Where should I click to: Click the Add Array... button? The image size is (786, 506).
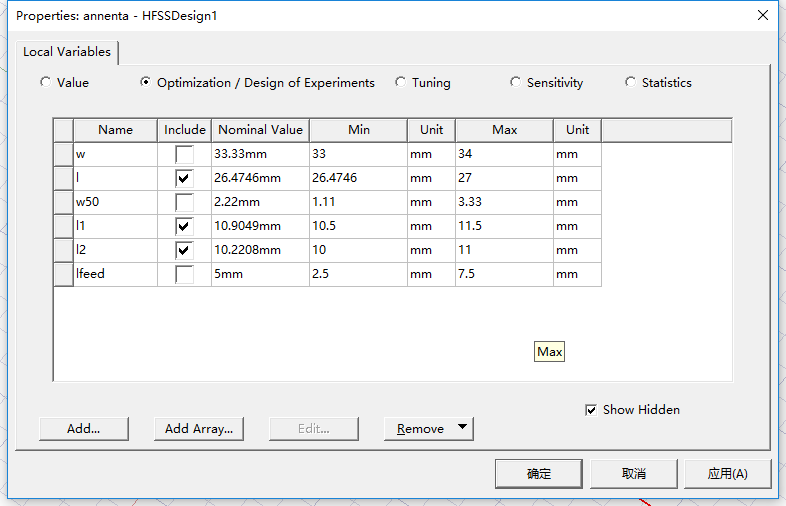tap(198, 429)
